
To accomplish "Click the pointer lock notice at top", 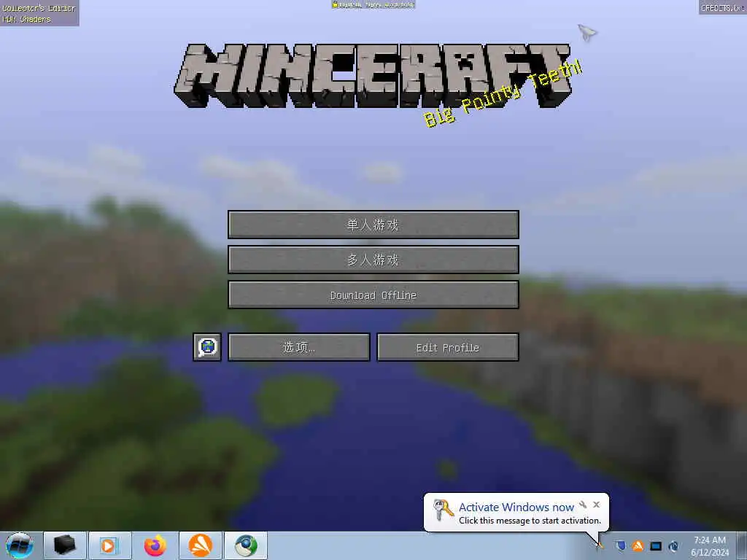I will click(x=373, y=5).
